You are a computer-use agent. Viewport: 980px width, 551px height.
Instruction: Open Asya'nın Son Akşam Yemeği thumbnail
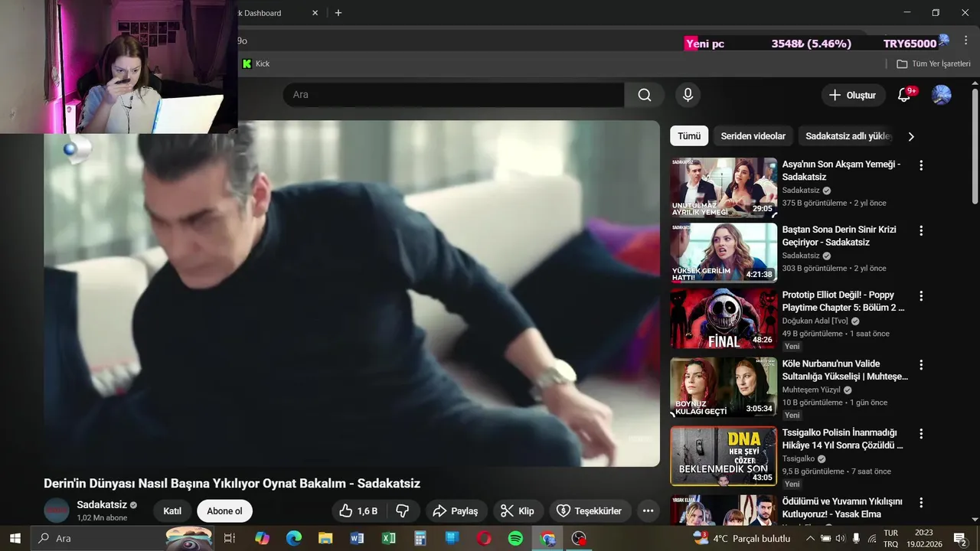point(724,187)
